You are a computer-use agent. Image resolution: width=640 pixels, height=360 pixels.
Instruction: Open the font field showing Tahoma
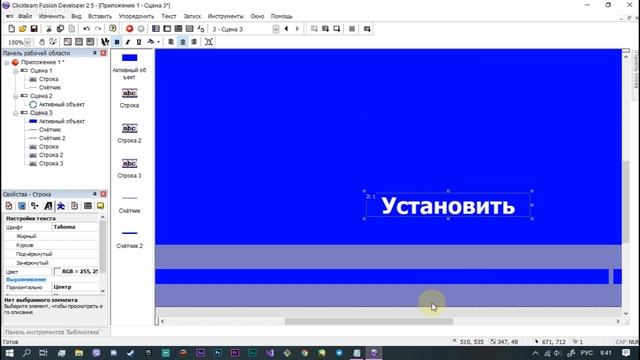coord(75,227)
